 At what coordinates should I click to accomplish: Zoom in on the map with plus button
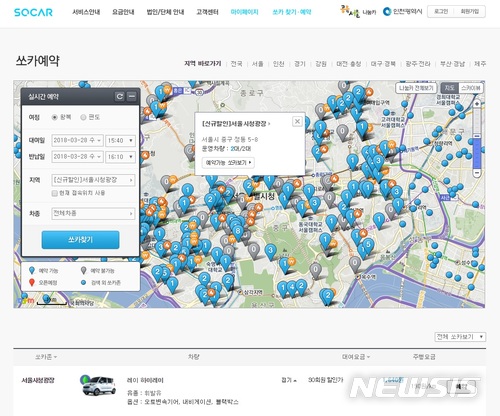tap(477, 104)
